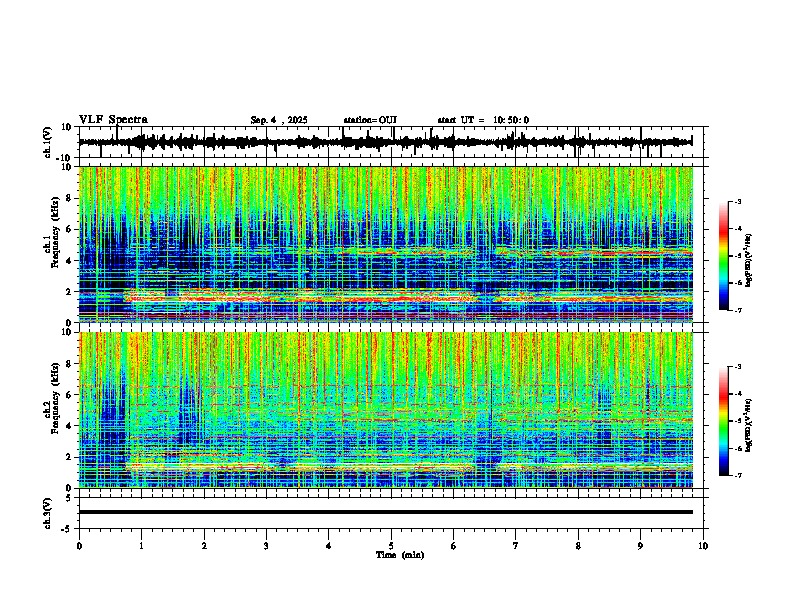The image size is (792, 612).
Task: Click time axis tick label '10'
Action: pyautogui.click(x=703, y=546)
